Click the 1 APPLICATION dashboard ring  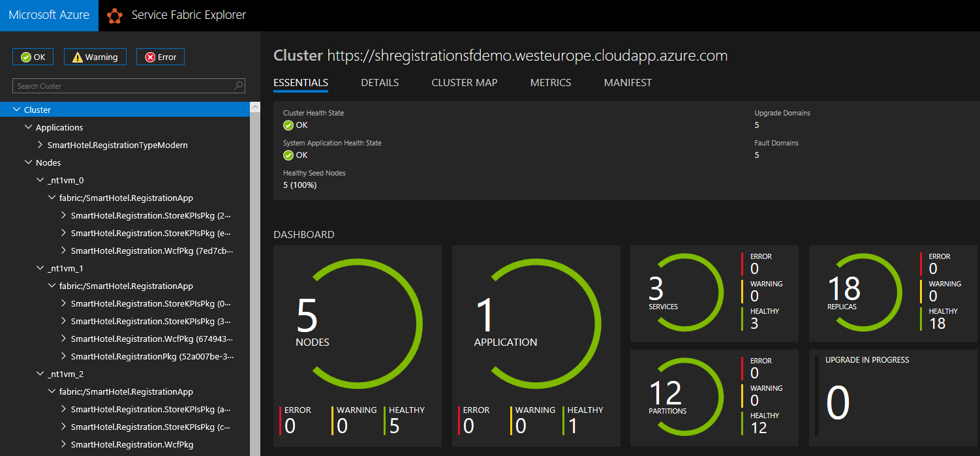click(536, 324)
